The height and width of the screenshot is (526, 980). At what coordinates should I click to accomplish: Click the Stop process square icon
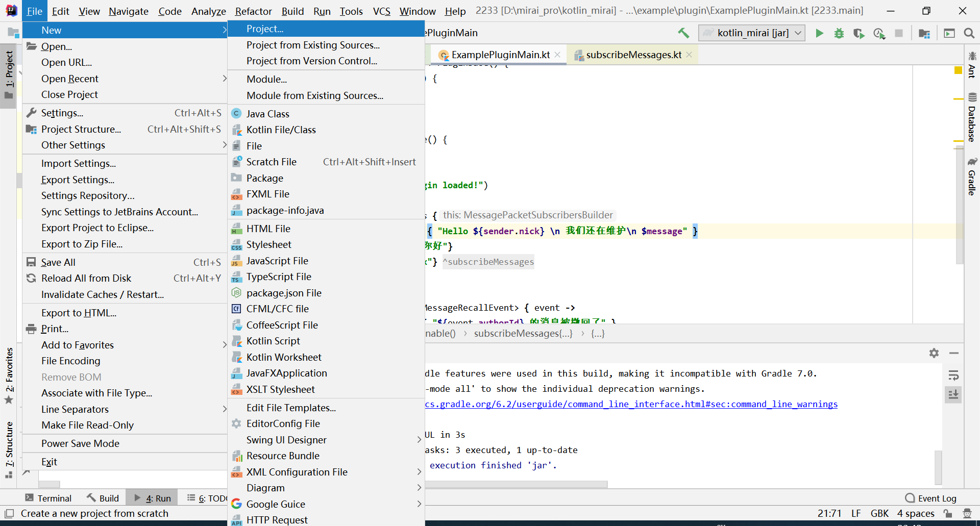pos(899,33)
